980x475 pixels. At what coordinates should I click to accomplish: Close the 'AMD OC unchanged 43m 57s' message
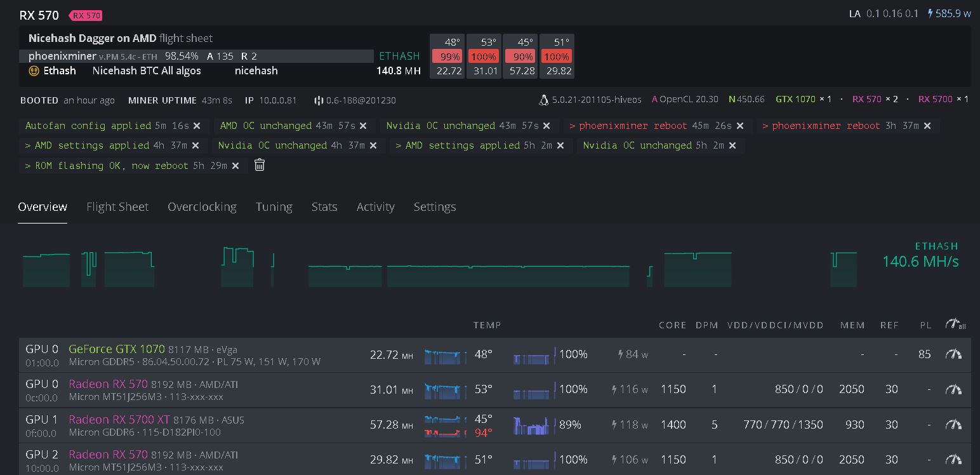[x=363, y=126]
